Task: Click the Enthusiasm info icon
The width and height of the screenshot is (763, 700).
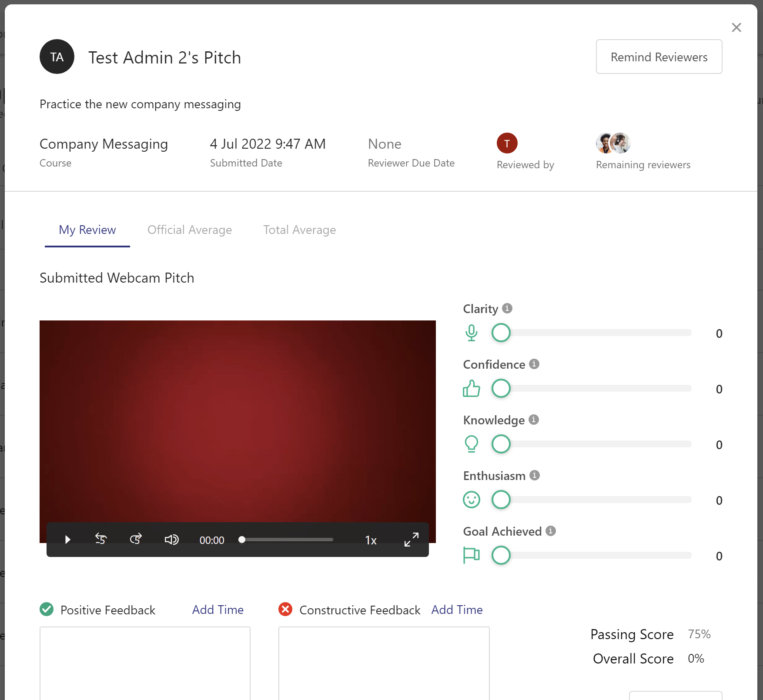Action: (x=535, y=475)
